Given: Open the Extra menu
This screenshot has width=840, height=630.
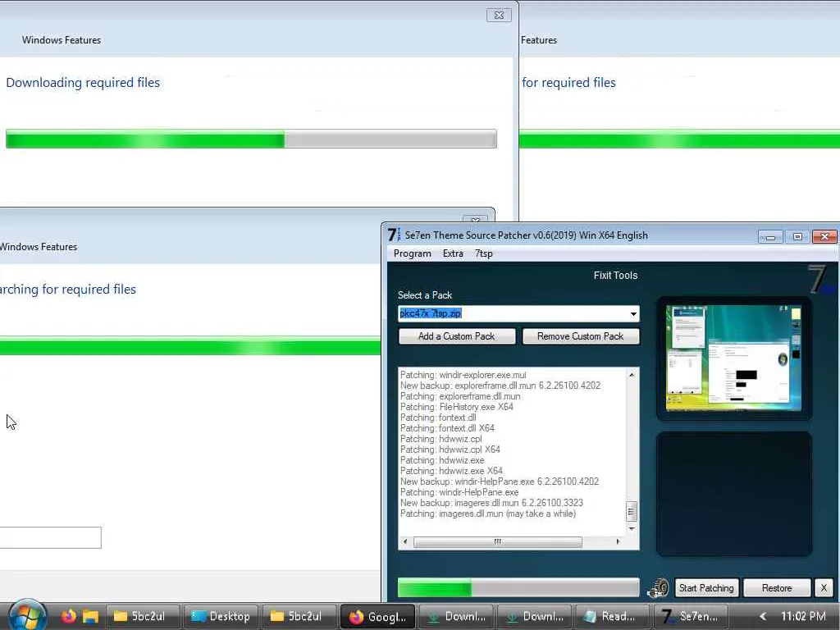Looking at the screenshot, I should [453, 253].
